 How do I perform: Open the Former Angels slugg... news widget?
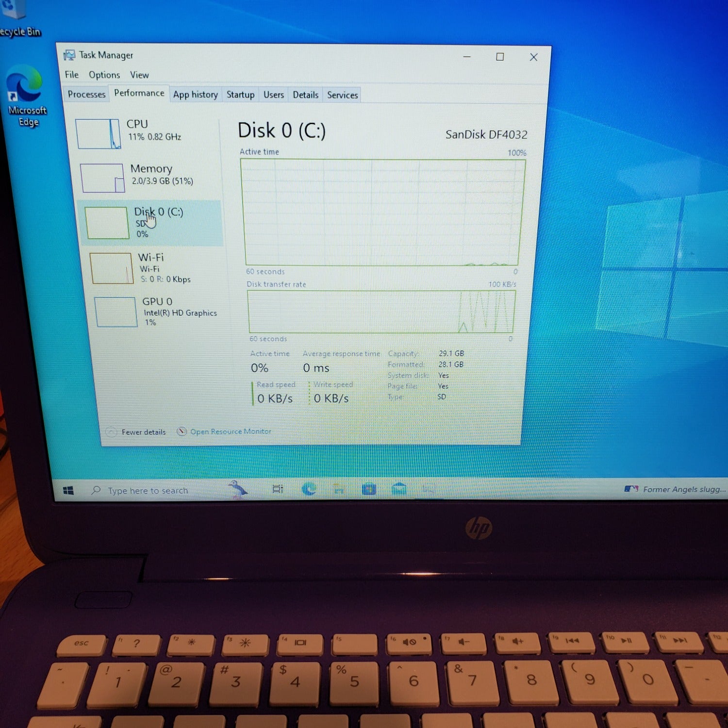point(675,489)
